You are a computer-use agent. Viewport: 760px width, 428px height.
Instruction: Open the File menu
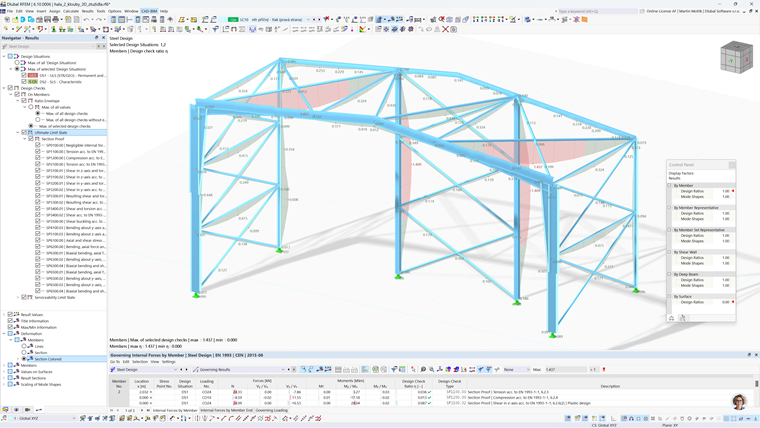[10, 11]
